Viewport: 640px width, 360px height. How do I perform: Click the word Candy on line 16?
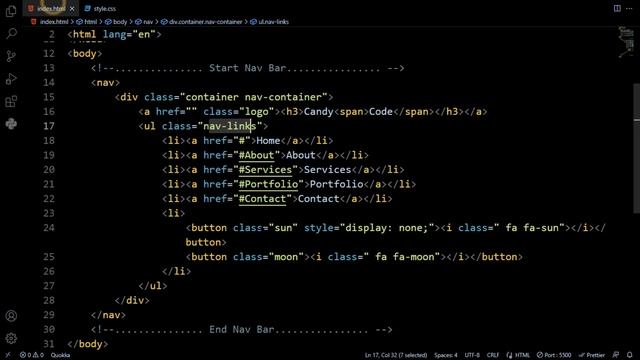tap(318, 111)
